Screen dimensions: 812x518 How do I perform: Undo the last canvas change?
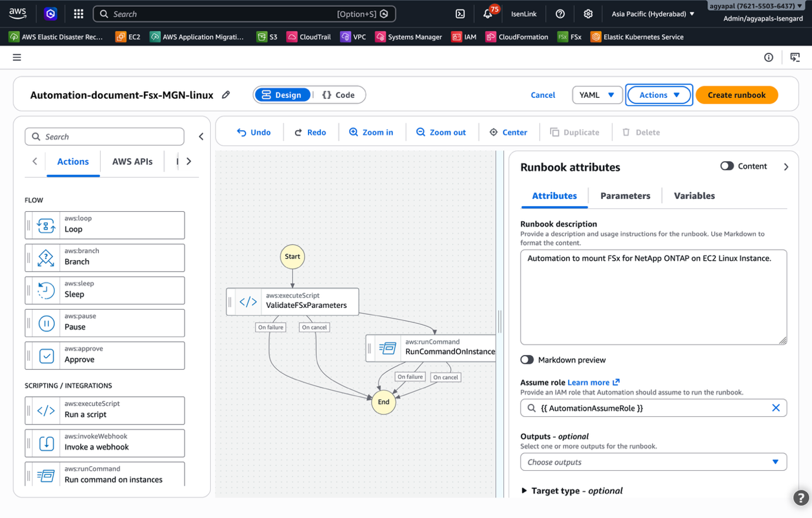click(254, 132)
